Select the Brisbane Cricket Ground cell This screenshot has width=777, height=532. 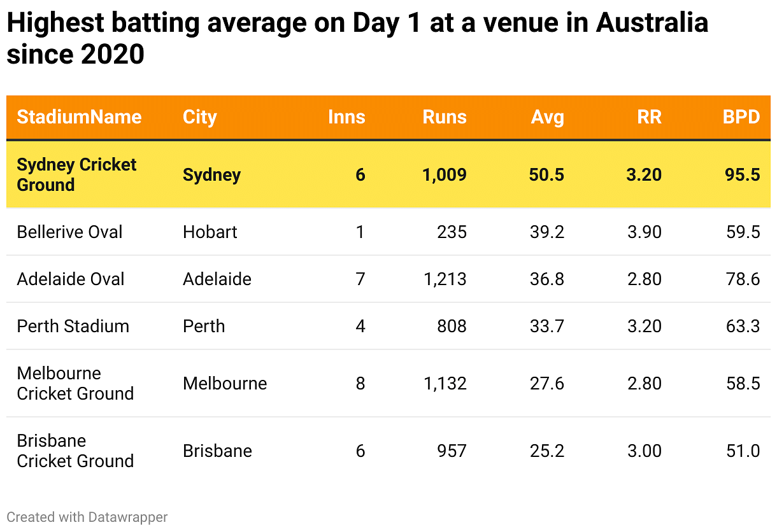(x=75, y=451)
